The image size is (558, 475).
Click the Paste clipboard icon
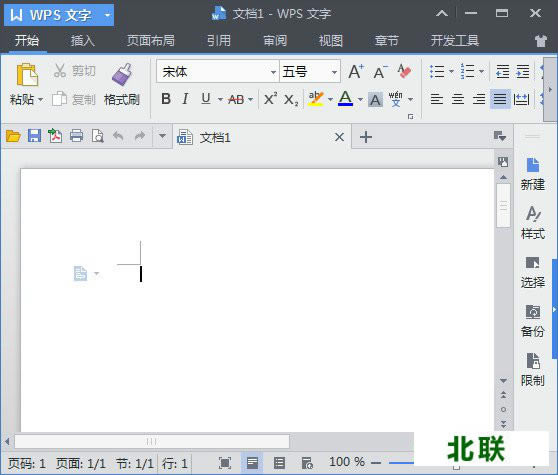click(x=27, y=74)
